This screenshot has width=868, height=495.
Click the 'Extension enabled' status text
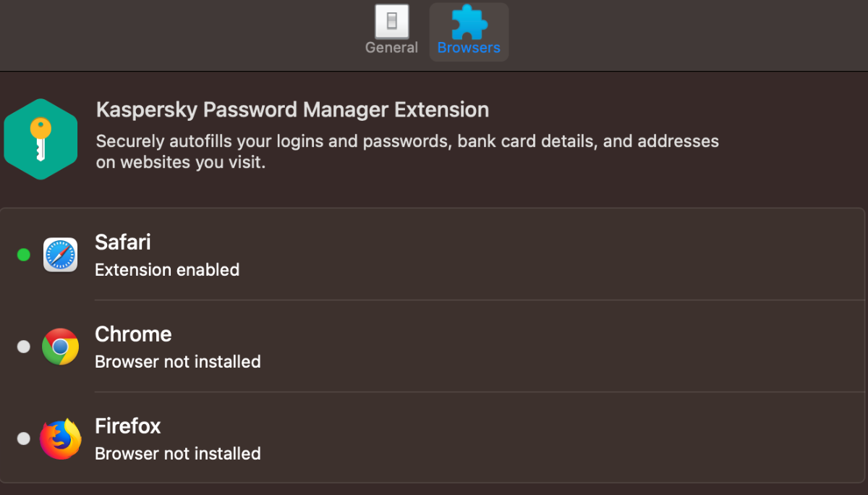pyautogui.click(x=167, y=270)
